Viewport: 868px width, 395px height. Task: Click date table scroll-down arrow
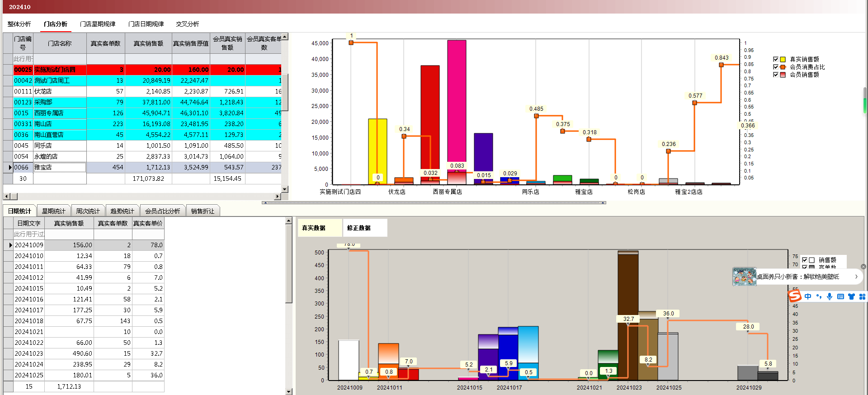click(289, 391)
